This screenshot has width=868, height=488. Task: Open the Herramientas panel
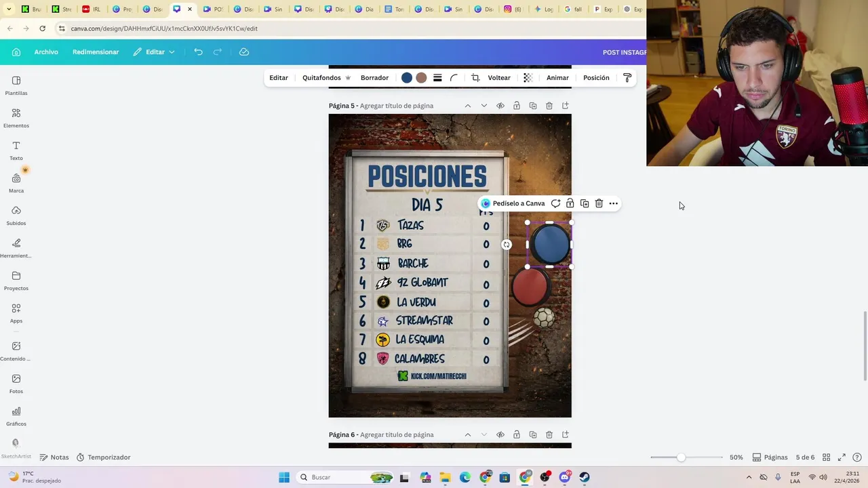(x=16, y=249)
